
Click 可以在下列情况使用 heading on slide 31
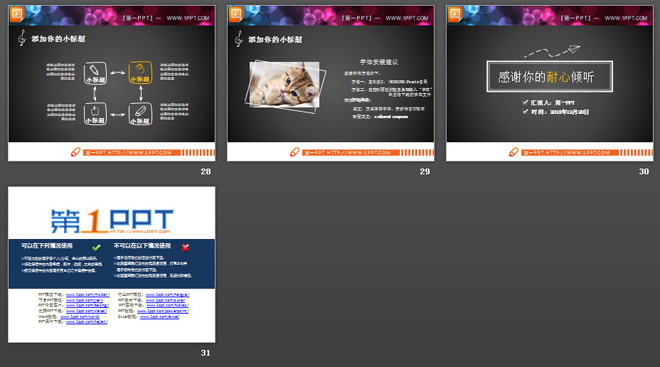[x=47, y=245]
